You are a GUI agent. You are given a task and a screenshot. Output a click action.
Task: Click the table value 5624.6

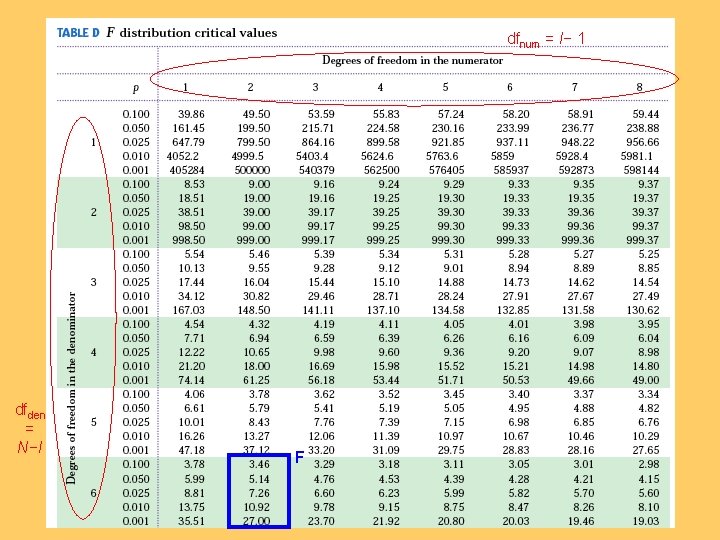[377, 156]
